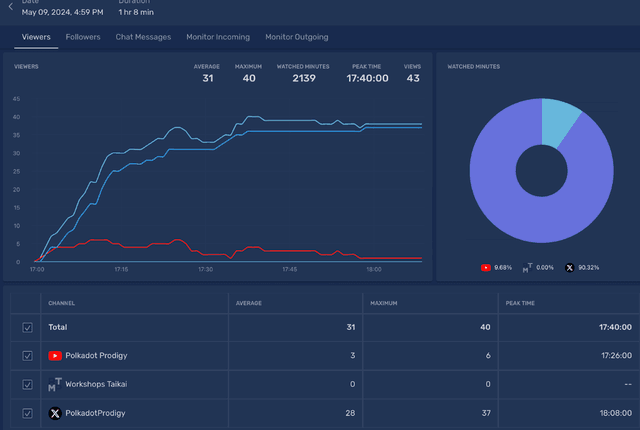Switch to the Followers tab
The width and height of the screenshot is (640, 430).
coord(83,37)
